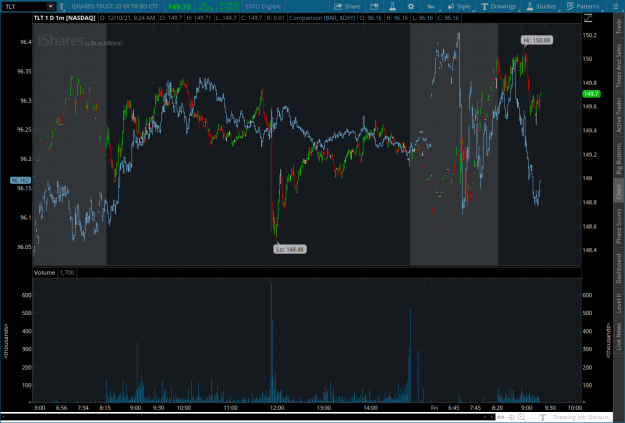This screenshot has width=625, height=423.
Task: Open Drawing set: Default selector
Action: pos(580,417)
